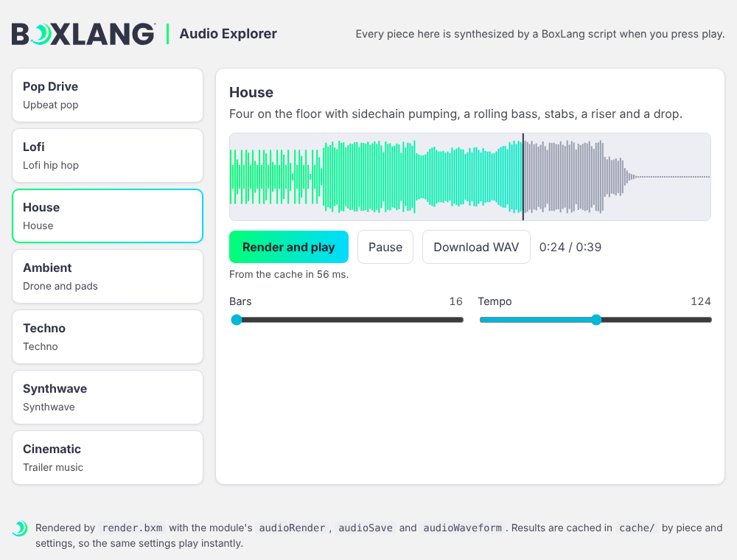737x560 pixels.
Task: Click the Render and play button
Action: [289, 247]
